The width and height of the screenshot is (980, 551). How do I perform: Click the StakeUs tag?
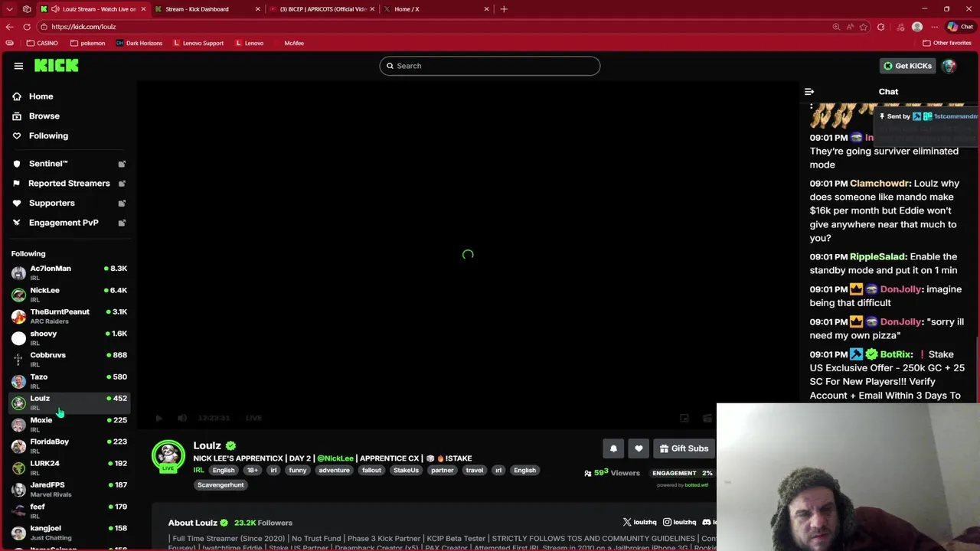[406, 471]
